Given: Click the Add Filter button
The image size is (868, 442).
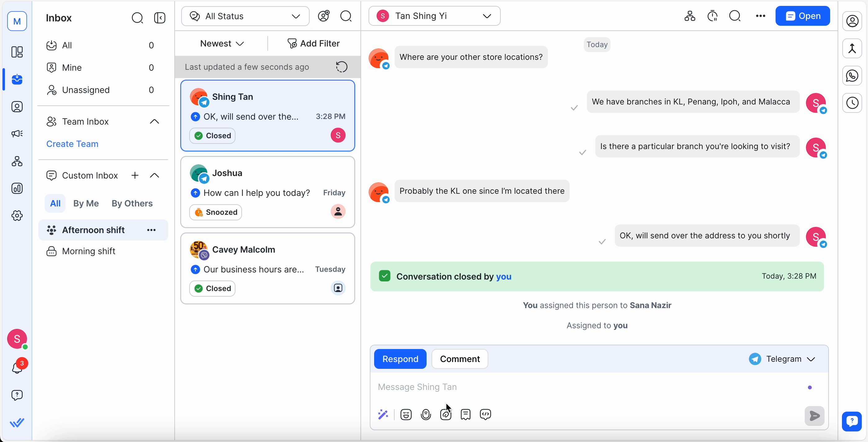Looking at the screenshot, I should [313, 43].
